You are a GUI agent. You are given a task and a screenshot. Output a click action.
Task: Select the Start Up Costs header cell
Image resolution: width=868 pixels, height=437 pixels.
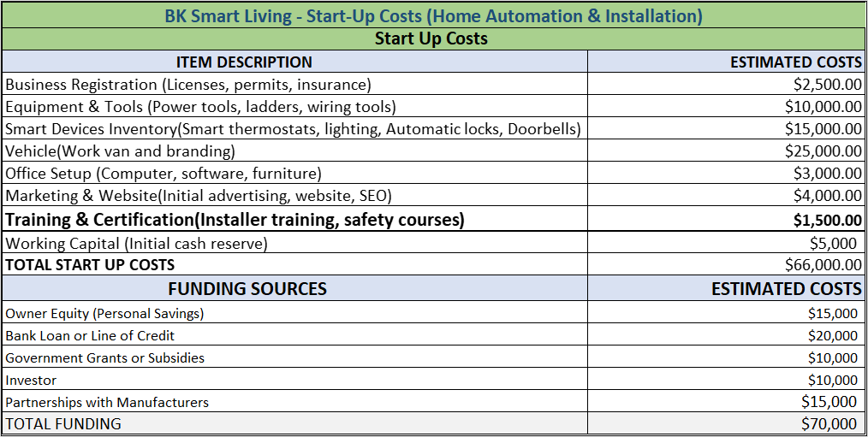[433, 38]
